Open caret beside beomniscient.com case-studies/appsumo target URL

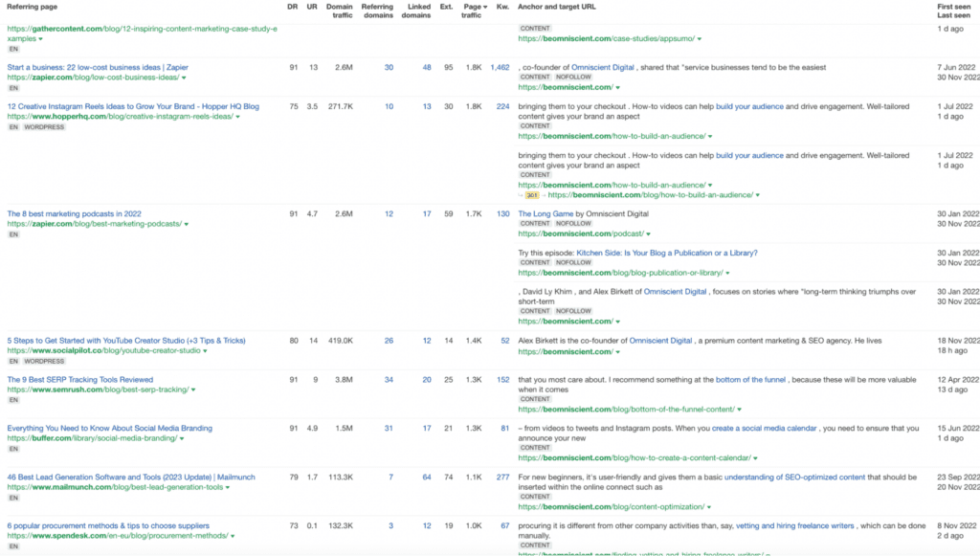tap(700, 39)
